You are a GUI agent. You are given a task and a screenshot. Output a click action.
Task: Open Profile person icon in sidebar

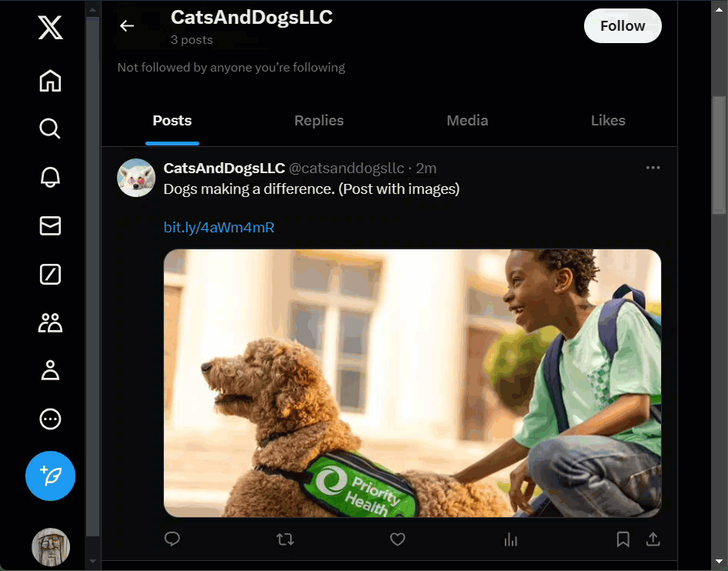[50, 370]
